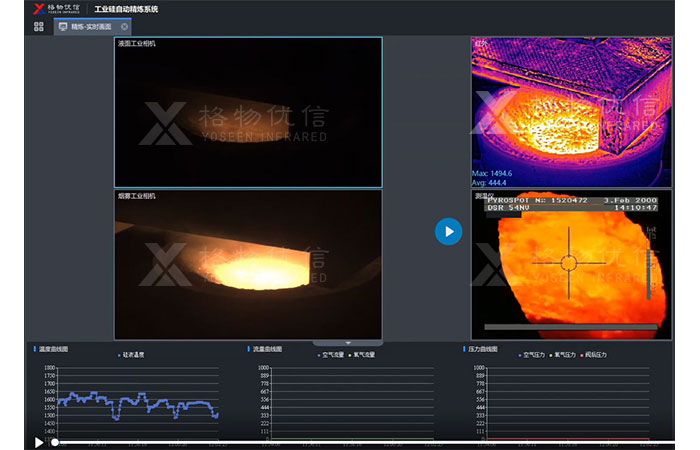Click the middle of the video progress bar

coord(365,442)
